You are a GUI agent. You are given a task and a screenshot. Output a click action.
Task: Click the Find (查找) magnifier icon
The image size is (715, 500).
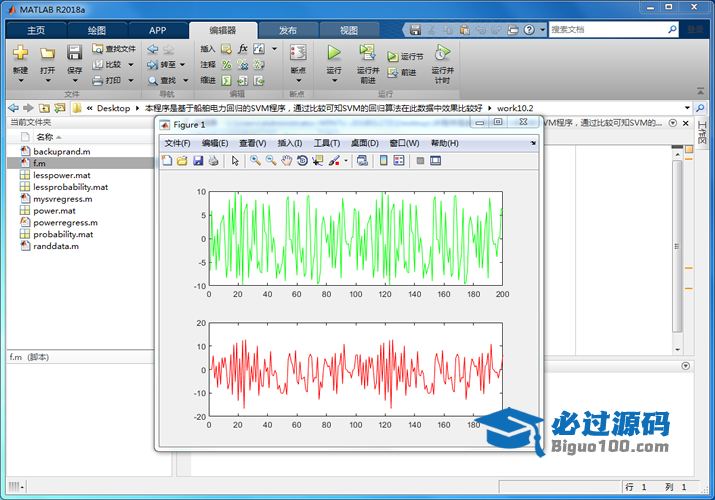click(x=152, y=81)
